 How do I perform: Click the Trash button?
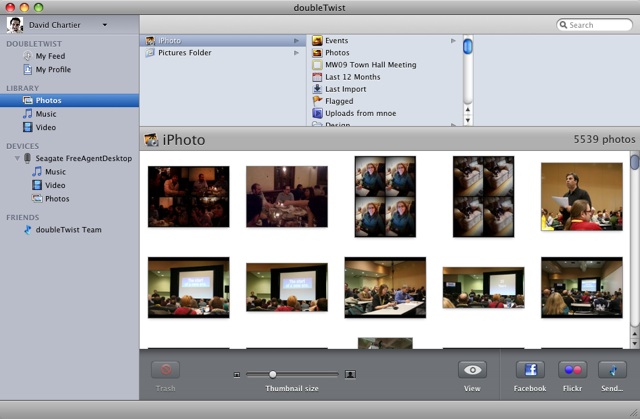coord(165,370)
